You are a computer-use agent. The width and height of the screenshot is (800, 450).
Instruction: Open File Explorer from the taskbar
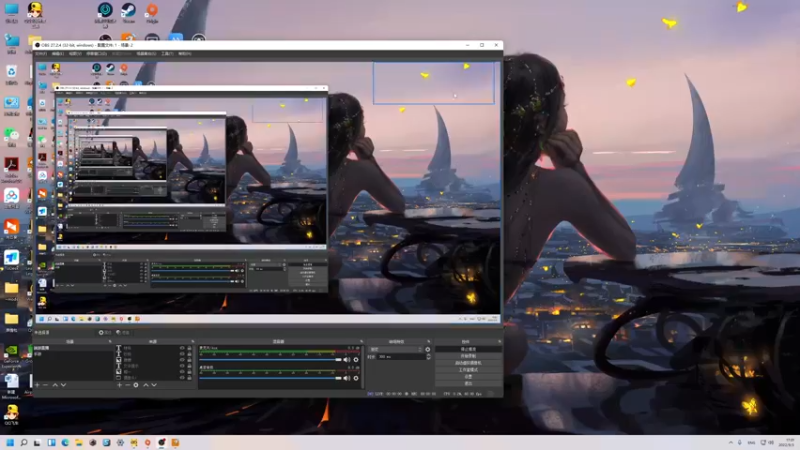click(x=79, y=442)
